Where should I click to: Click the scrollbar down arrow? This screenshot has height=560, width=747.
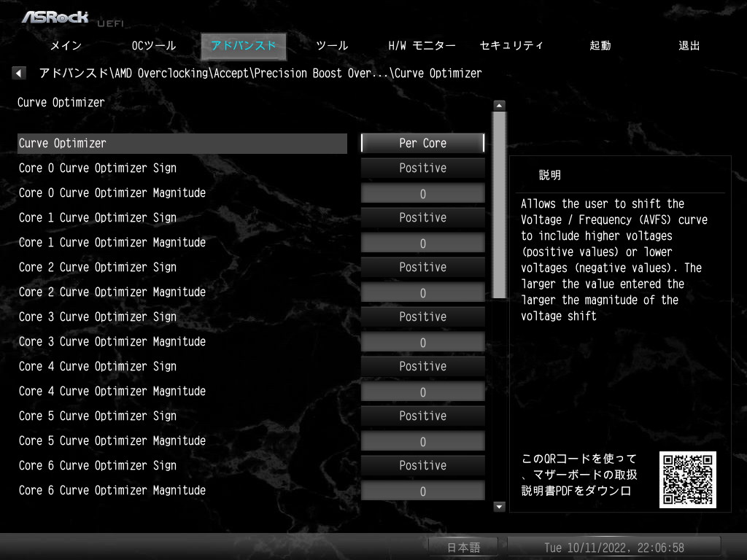tap(499, 507)
